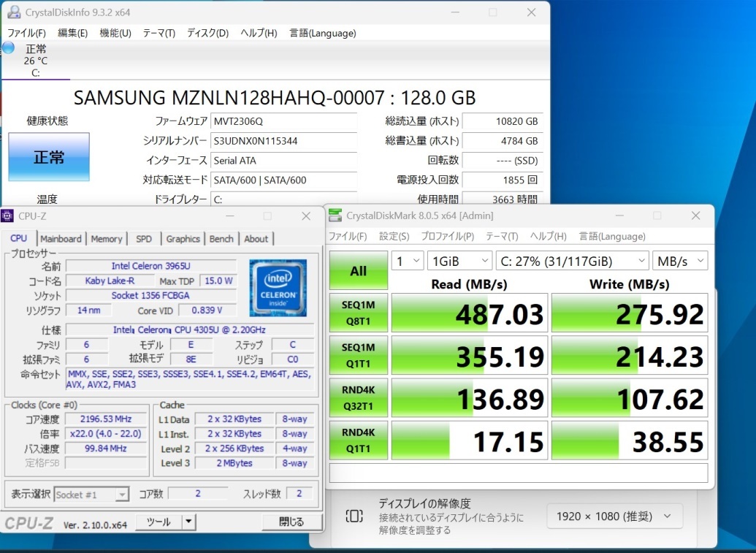Image resolution: width=756 pixels, height=553 pixels.
Task: Open ファイル(F) menu in CrystalDiskMark
Action: tap(348, 236)
